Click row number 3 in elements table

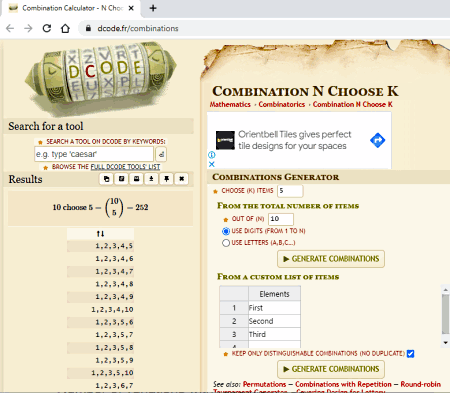(234, 334)
